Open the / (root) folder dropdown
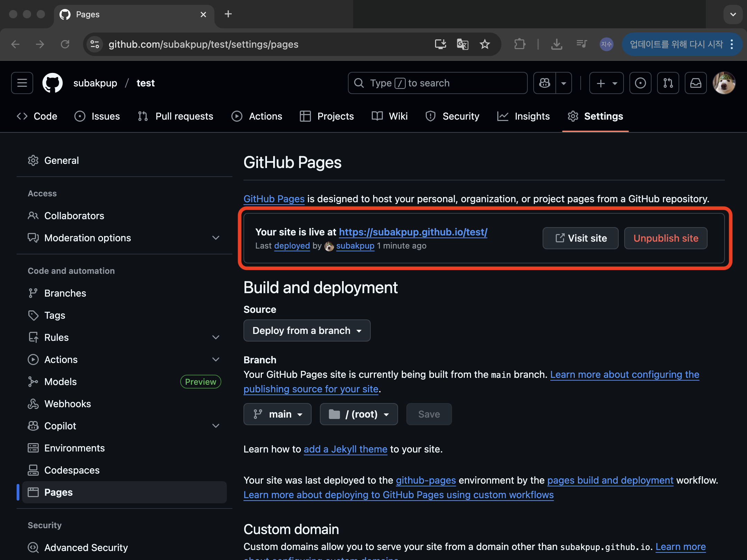Image resolution: width=747 pixels, height=560 pixels. (359, 414)
